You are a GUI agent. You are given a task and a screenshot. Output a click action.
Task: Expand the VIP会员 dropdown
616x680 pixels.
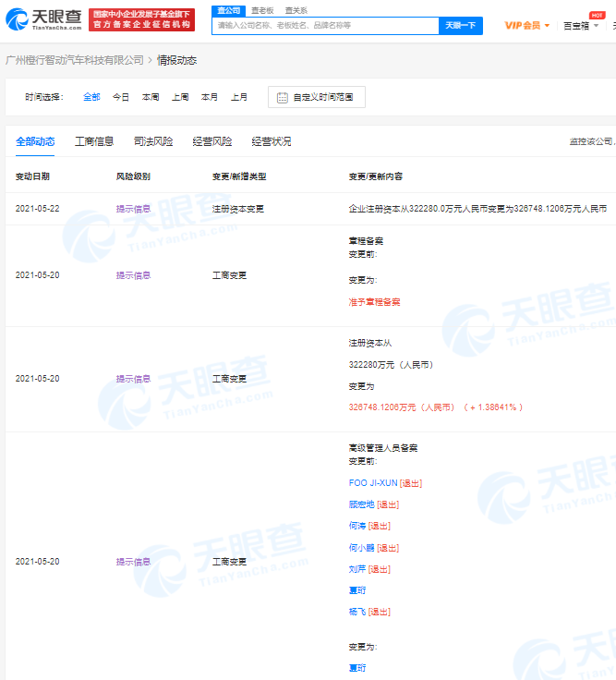[526, 25]
